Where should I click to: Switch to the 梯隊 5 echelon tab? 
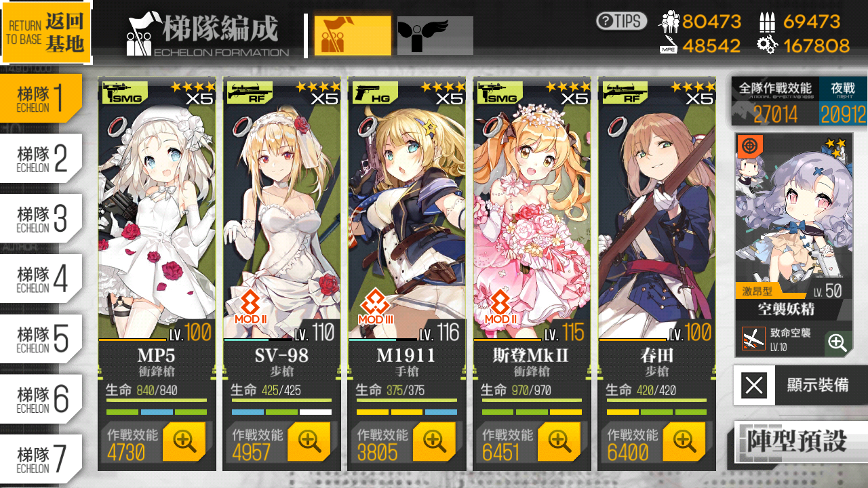(41, 338)
